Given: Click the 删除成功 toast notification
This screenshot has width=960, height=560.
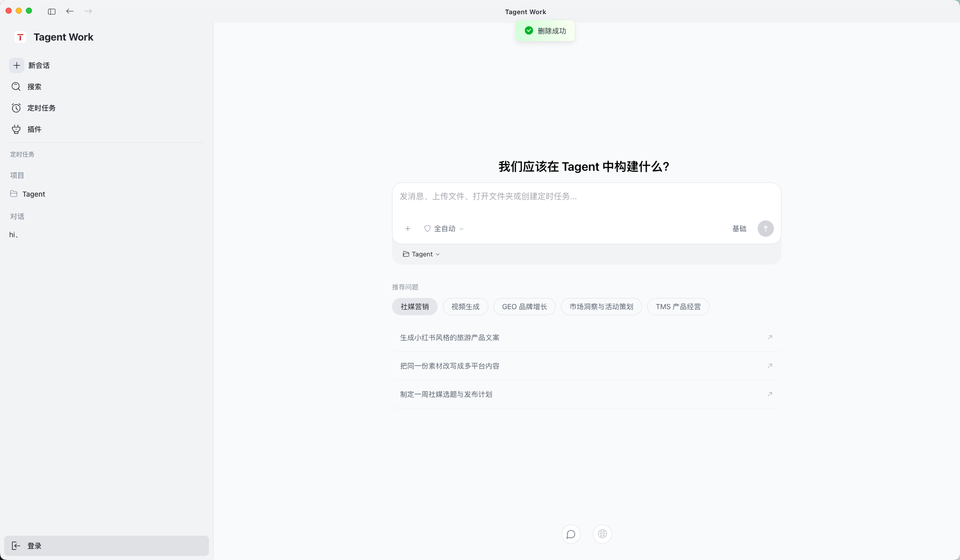Looking at the screenshot, I should (x=545, y=31).
